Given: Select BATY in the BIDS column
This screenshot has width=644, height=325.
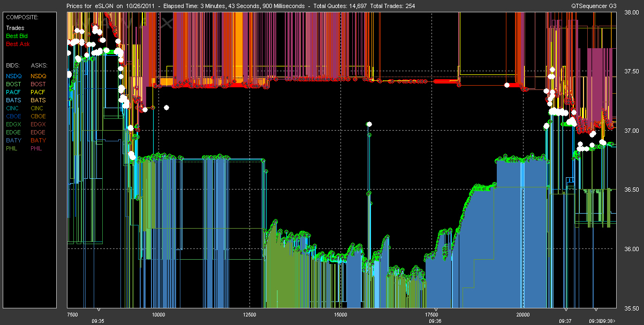Looking at the screenshot, I should (13, 140).
